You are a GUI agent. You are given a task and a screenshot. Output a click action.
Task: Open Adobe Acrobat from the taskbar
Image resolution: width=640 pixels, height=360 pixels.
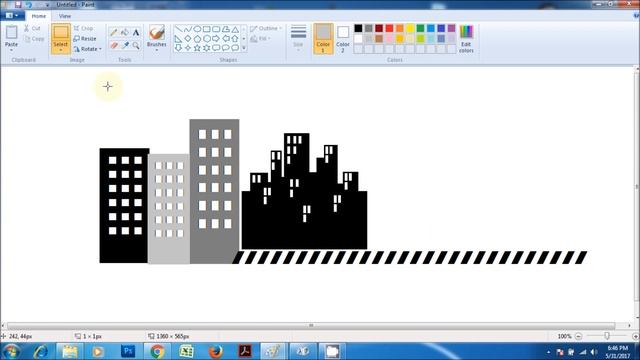pyautogui.click(x=244, y=351)
